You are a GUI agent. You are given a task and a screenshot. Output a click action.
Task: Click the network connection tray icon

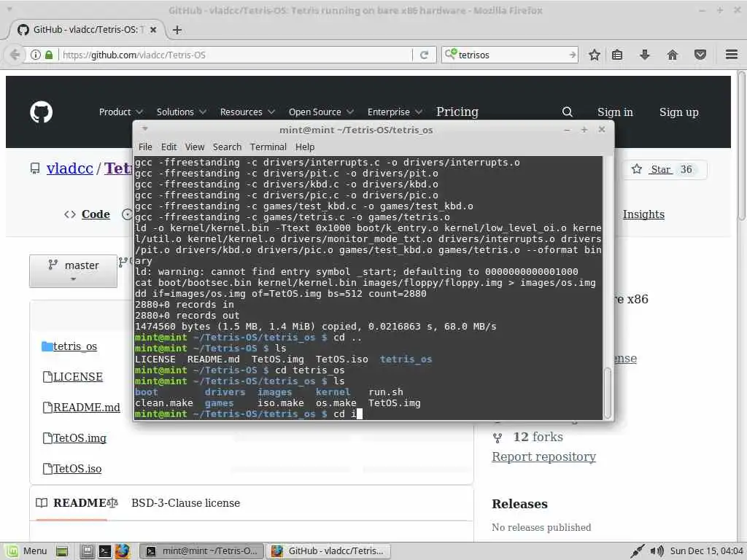[637, 551]
